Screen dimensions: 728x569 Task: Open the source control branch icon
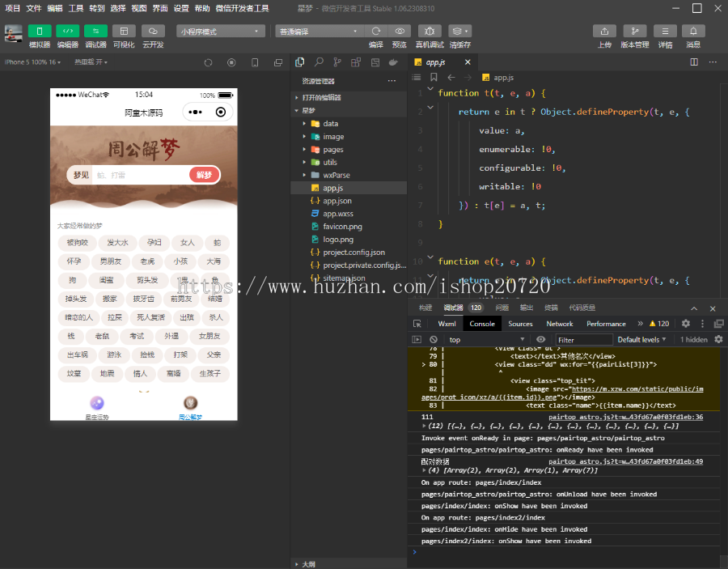[x=337, y=62]
